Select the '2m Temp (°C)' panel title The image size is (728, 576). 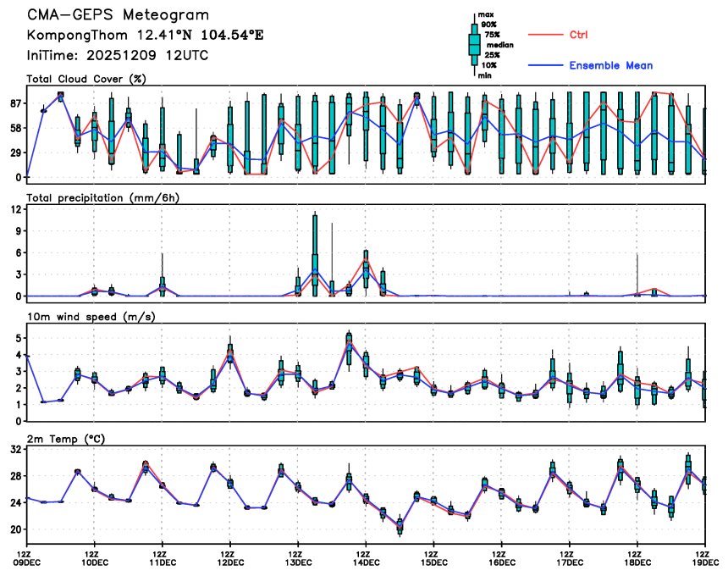point(66,439)
